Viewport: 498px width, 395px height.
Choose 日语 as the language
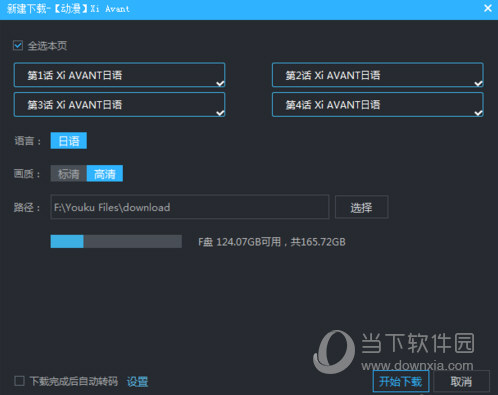[x=69, y=141]
